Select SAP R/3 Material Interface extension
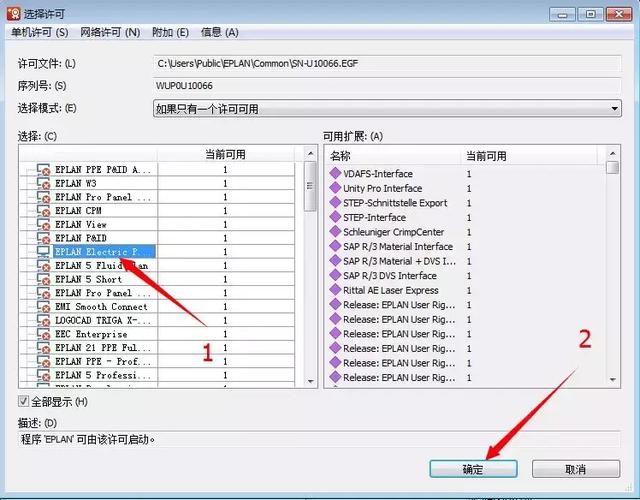This screenshot has width=640, height=500. click(x=398, y=247)
